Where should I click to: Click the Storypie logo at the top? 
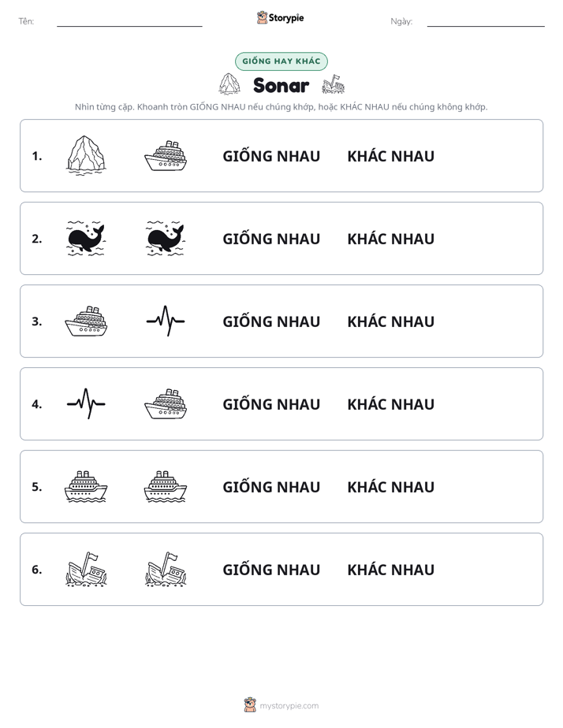pos(281,17)
